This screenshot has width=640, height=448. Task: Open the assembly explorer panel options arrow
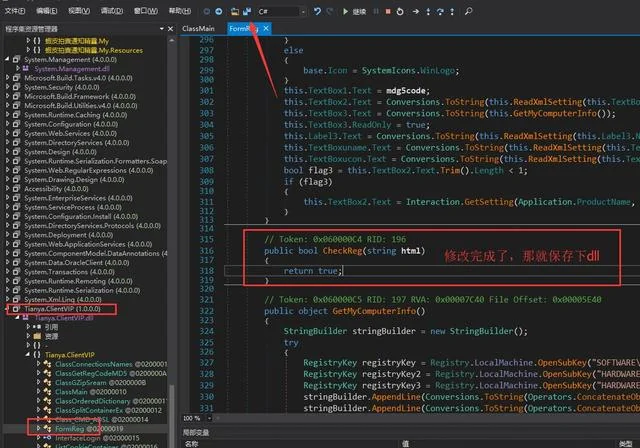(162, 29)
